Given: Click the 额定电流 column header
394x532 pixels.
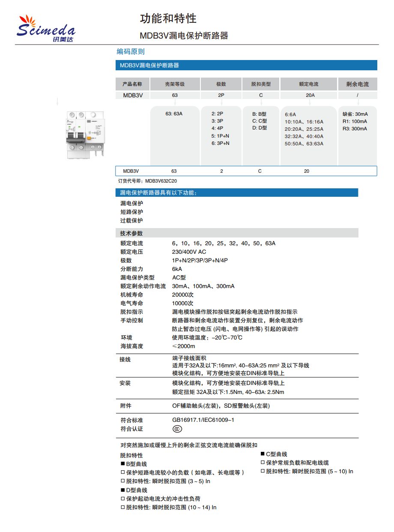Looking at the screenshot, I should 308,84.
